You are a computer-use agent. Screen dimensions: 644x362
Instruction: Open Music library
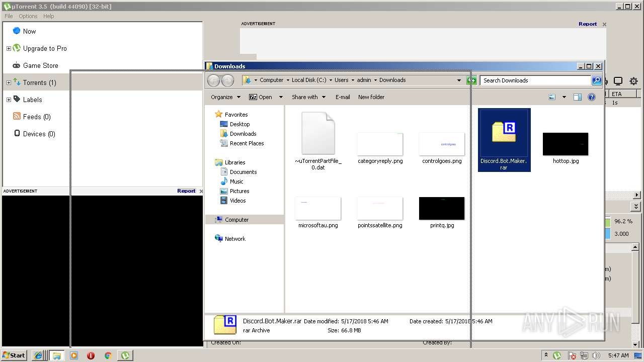(232, 182)
